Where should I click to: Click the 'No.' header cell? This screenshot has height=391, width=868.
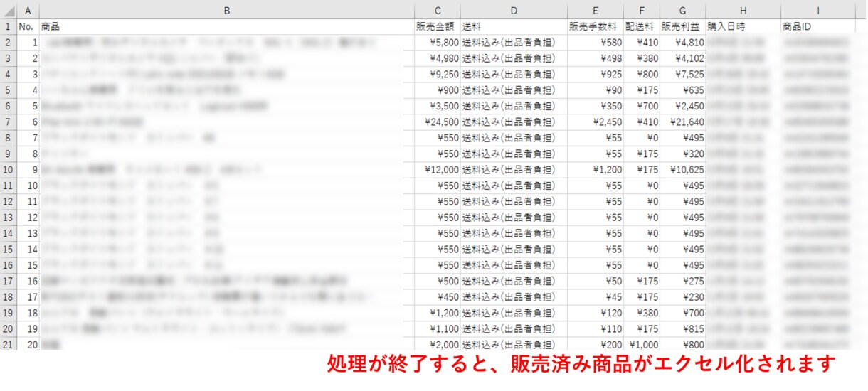[28, 26]
